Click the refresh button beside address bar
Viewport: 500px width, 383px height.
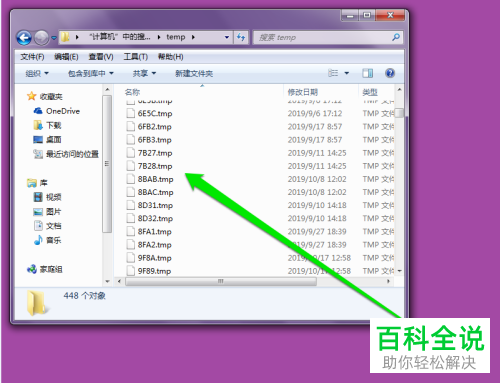point(241,37)
